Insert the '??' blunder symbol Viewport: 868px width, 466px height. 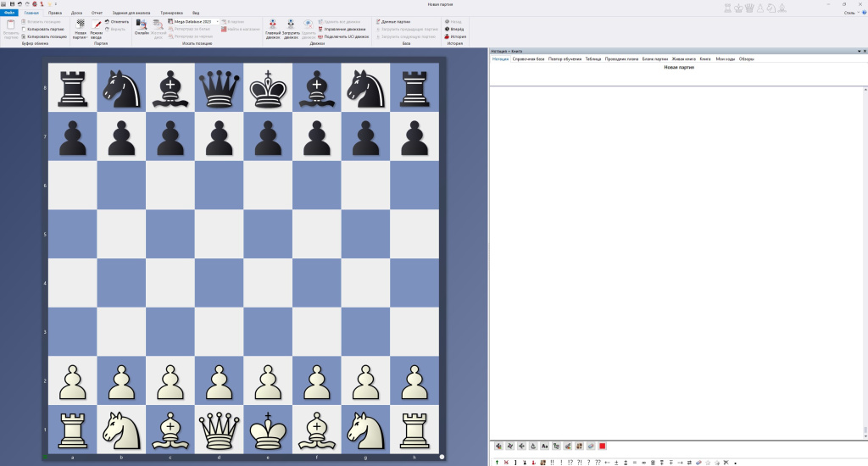(598, 462)
